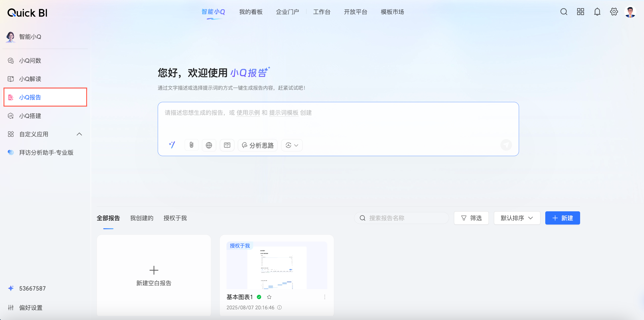Click the globe web search icon
Image resolution: width=644 pixels, height=320 pixels.
tap(209, 145)
